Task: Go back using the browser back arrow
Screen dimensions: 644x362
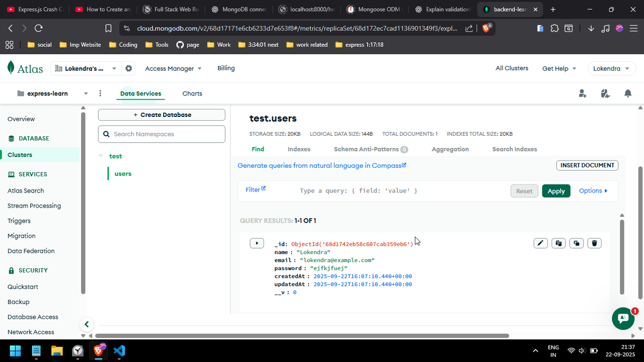Action: (11, 28)
